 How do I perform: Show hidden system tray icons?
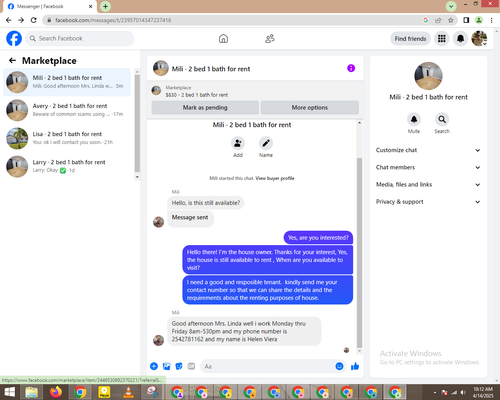tap(435, 392)
